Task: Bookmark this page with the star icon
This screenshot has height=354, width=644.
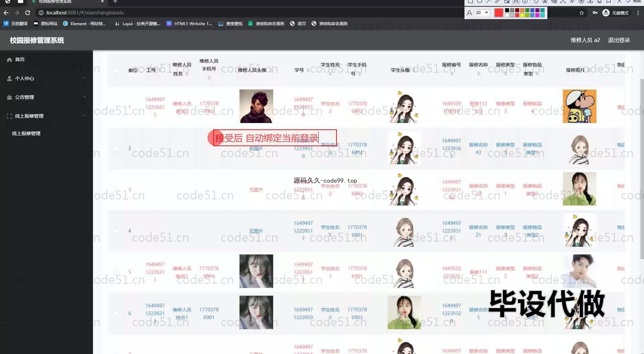Action: pos(582,13)
